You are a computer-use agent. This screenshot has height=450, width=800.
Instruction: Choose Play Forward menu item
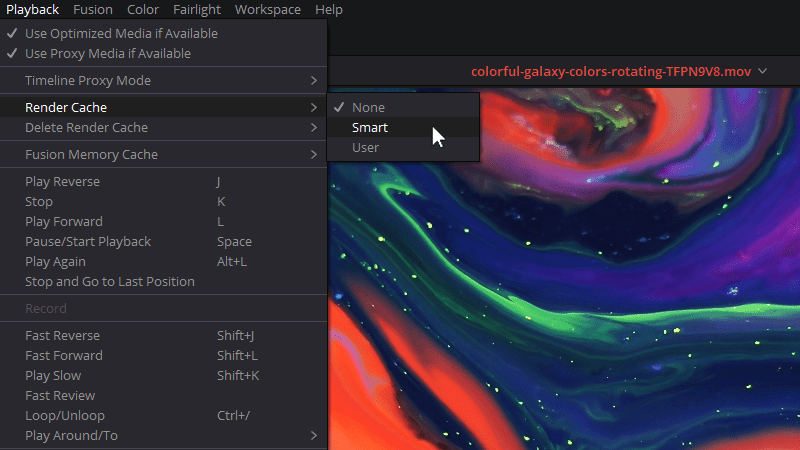(63, 221)
